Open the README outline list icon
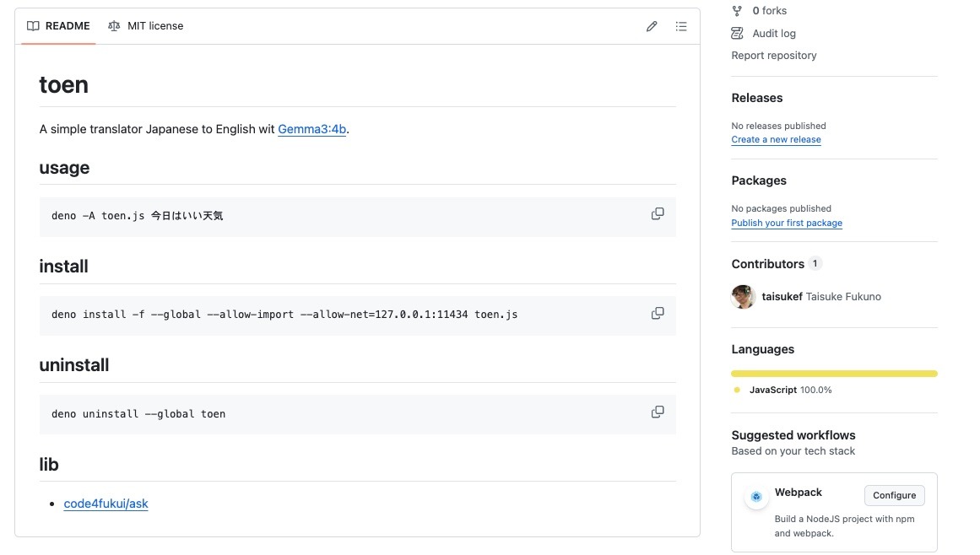The height and width of the screenshot is (555, 980). [681, 26]
